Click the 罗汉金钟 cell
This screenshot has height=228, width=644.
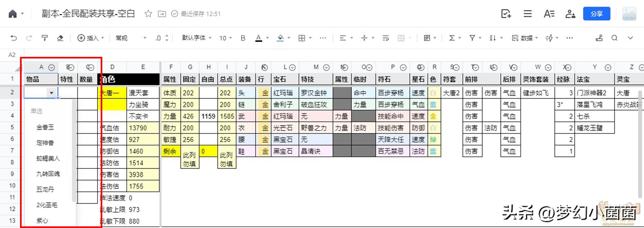pyautogui.click(x=316, y=93)
